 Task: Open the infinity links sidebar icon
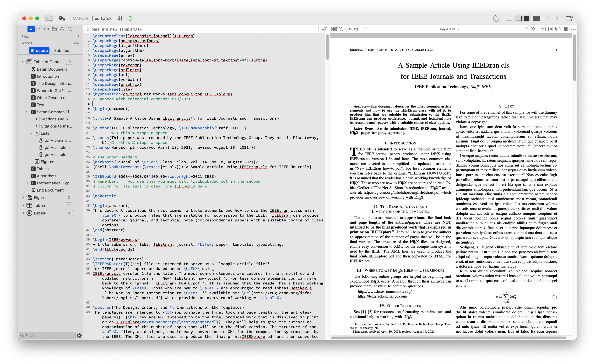click(47, 29)
